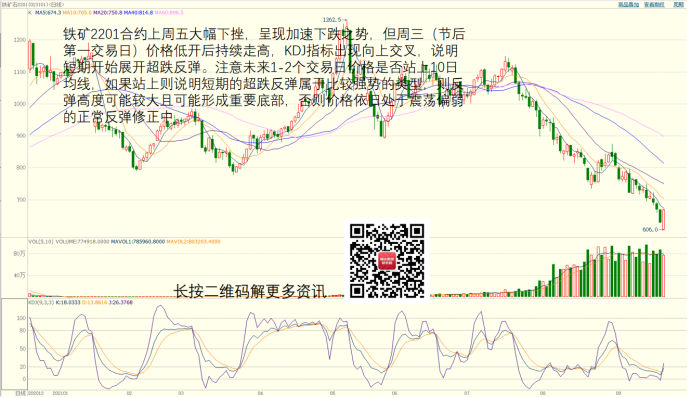Open the 周期 period link at top right
The image size is (692, 398).
click(678, 4)
